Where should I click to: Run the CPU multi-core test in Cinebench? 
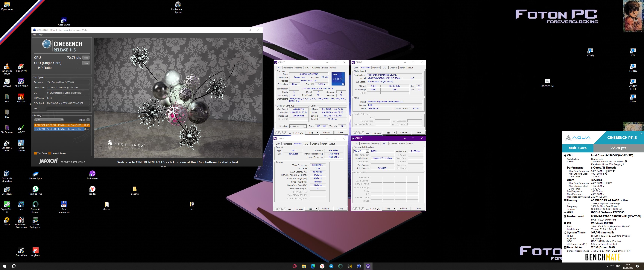point(86,58)
